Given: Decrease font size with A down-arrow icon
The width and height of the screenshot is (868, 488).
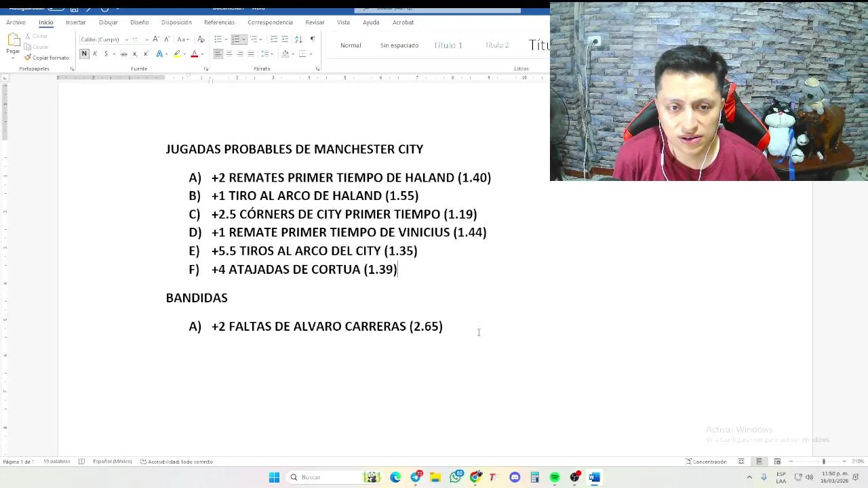Looking at the screenshot, I should tap(167, 39).
